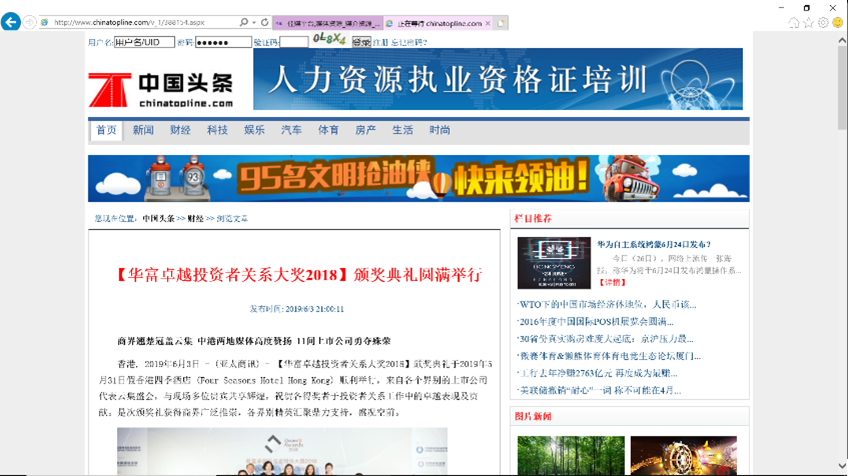
Task: Click the 中国头条 breadcrumb link
Action: pos(158,219)
